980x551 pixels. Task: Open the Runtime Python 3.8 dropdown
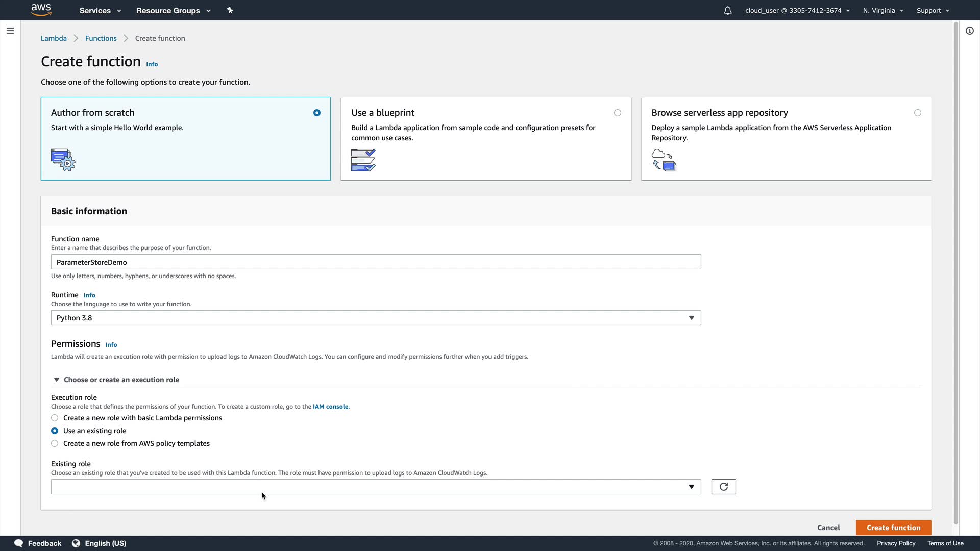(376, 318)
